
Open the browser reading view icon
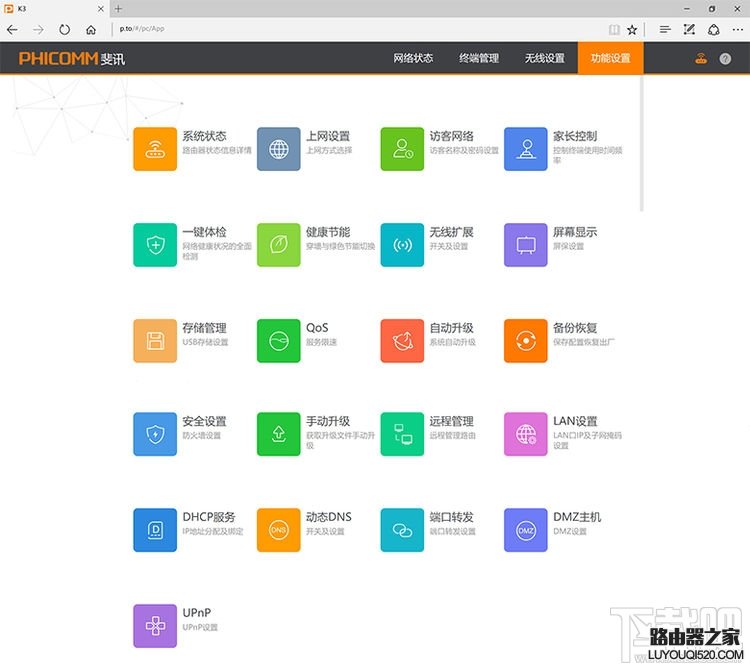click(x=614, y=30)
